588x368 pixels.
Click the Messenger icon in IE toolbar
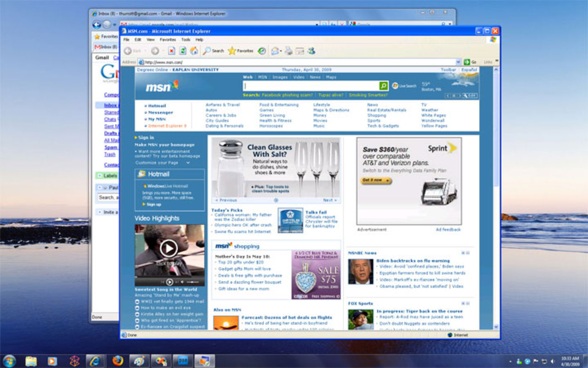click(x=311, y=51)
